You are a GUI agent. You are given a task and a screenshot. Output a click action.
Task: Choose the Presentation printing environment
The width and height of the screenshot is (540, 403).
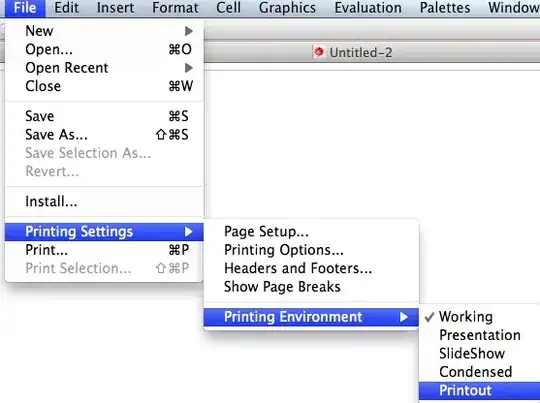click(479, 335)
